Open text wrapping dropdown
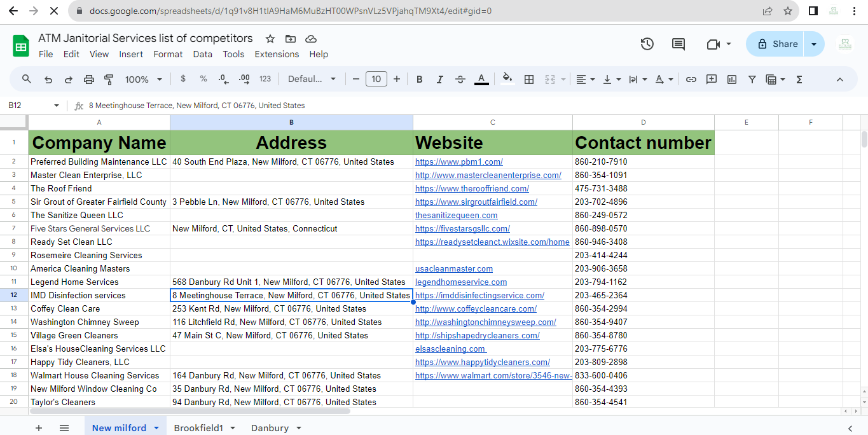This screenshot has height=435, width=868. 637,79
